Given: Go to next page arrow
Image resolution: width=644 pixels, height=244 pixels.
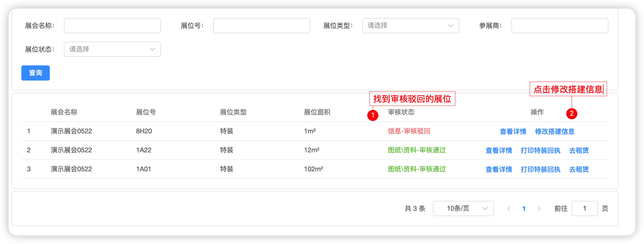Looking at the screenshot, I should click(x=539, y=208).
